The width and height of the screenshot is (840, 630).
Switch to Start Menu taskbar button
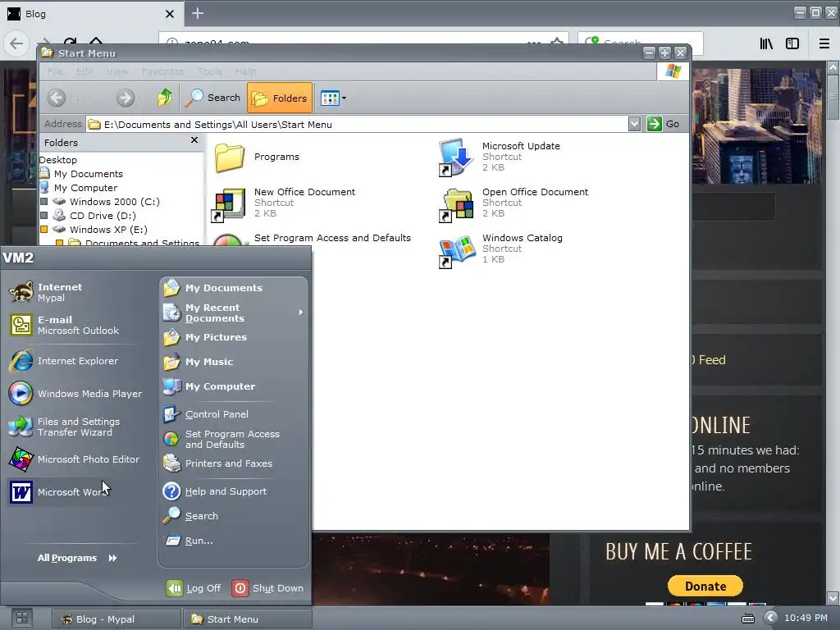(247, 619)
